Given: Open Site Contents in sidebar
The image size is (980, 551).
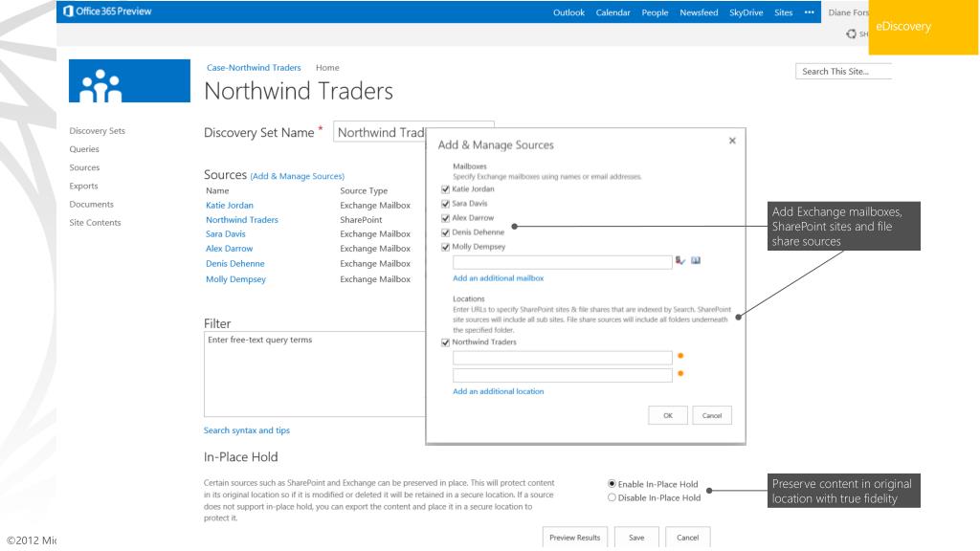Looking at the screenshot, I should 95,222.
